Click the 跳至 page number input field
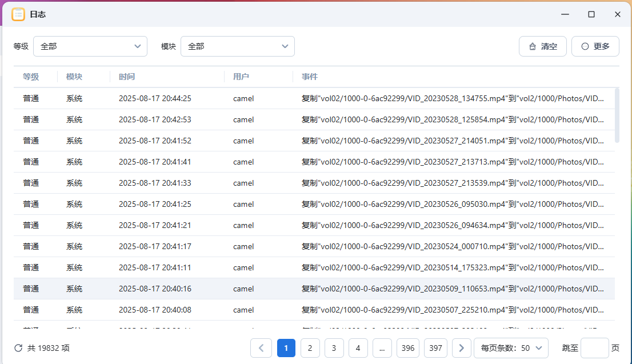The height and width of the screenshot is (364, 632). pyautogui.click(x=594, y=348)
